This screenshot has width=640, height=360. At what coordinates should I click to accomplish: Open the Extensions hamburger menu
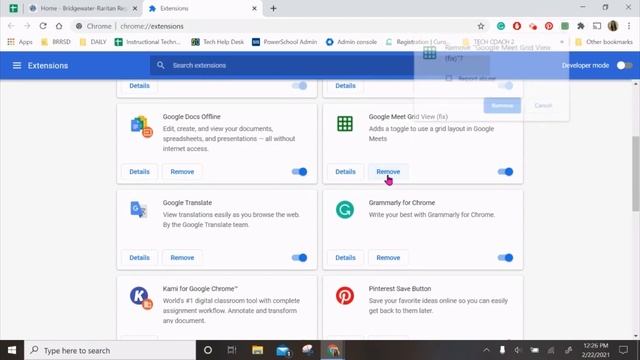tap(17, 65)
